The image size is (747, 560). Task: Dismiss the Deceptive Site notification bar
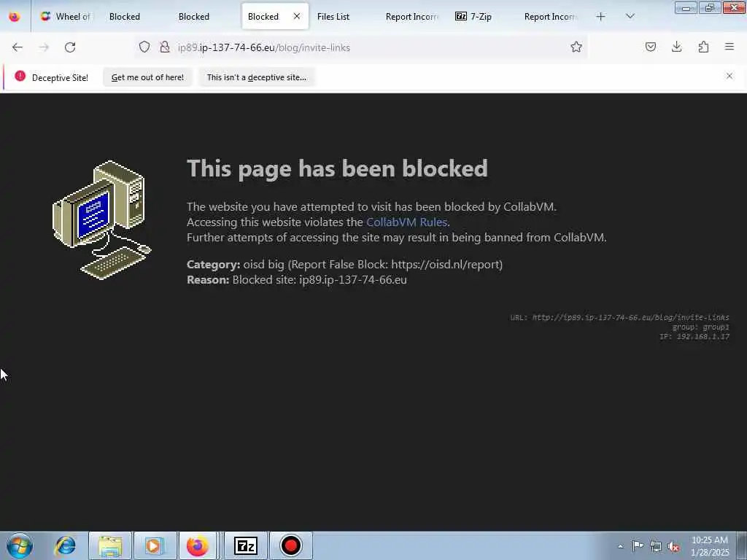[x=729, y=76]
